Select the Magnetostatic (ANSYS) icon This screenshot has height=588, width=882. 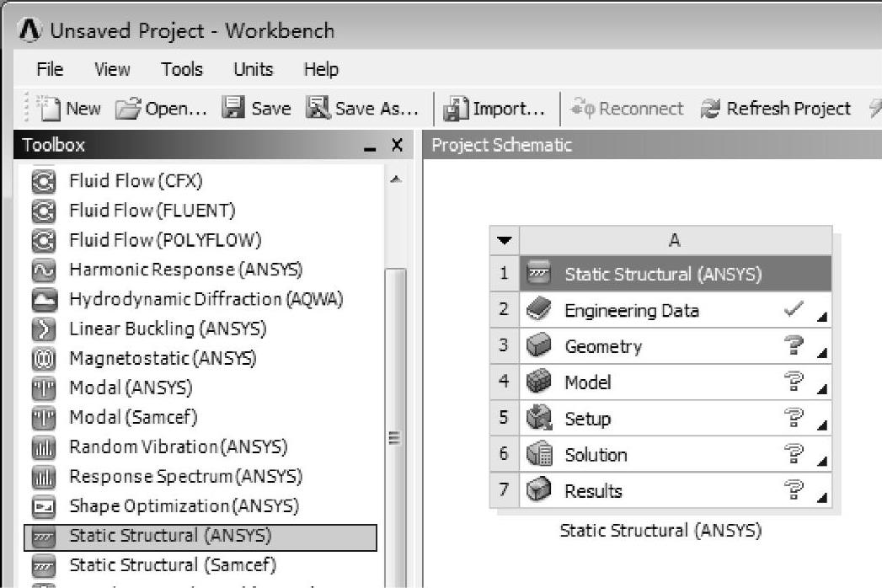[x=43, y=358]
